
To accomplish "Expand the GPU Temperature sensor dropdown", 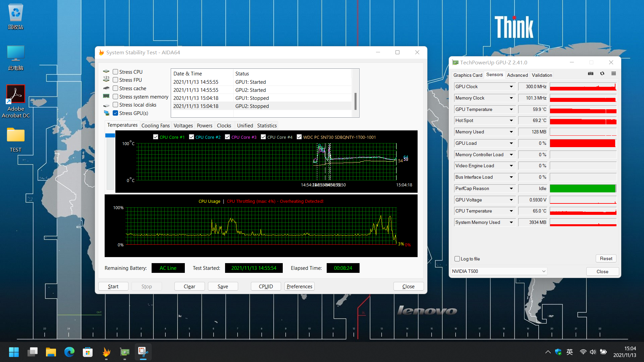I will pos(511,109).
